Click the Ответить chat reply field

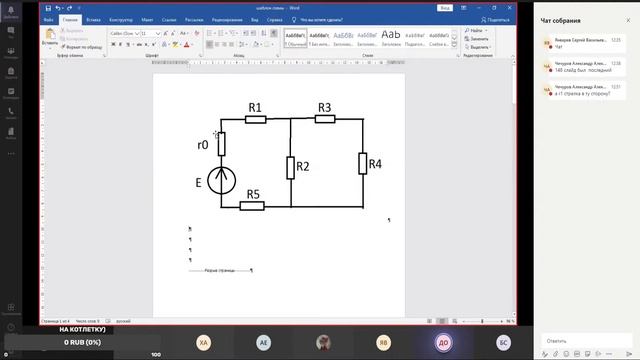[587, 341]
